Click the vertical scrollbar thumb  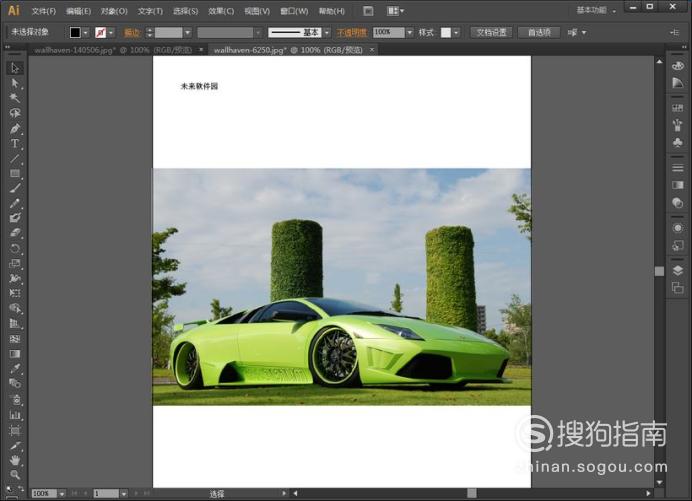click(659, 271)
